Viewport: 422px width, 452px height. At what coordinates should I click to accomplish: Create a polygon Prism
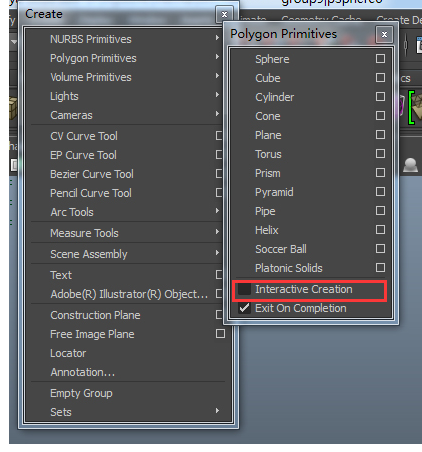268,173
